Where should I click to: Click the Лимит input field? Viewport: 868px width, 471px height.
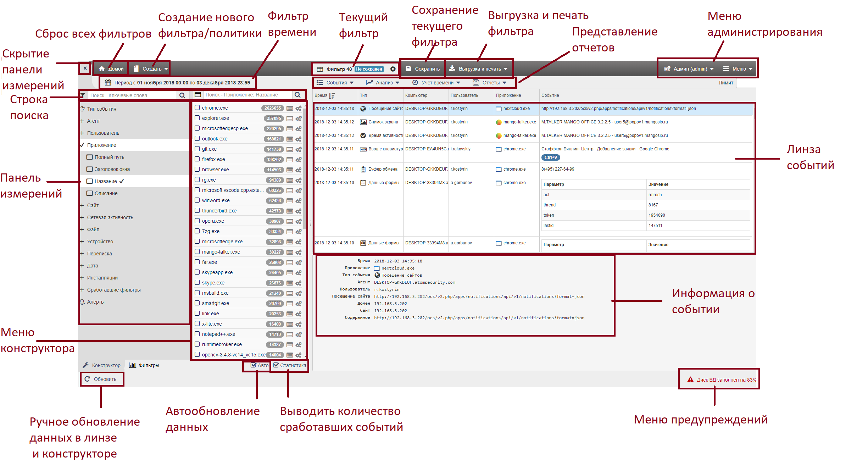(746, 83)
